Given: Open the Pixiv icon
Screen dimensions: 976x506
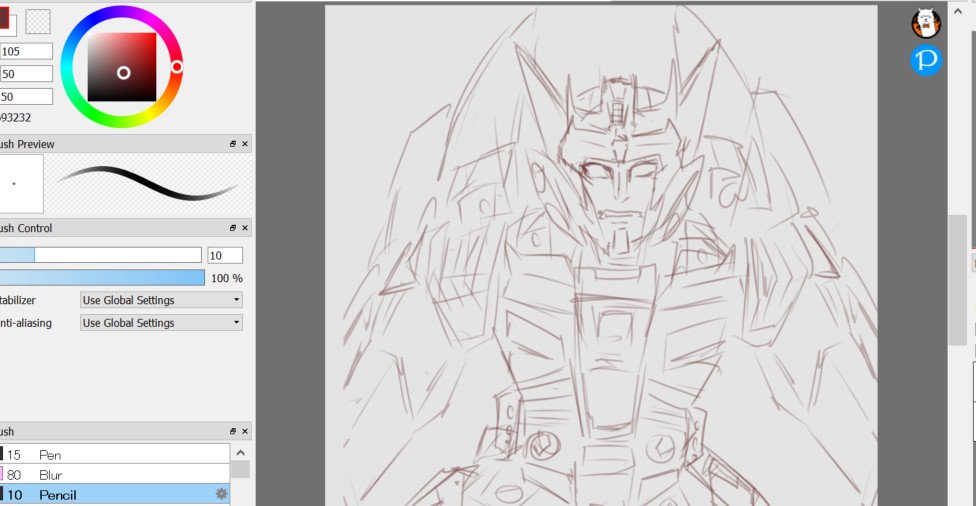Looking at the screenshot, I should (x=926, y=60).
